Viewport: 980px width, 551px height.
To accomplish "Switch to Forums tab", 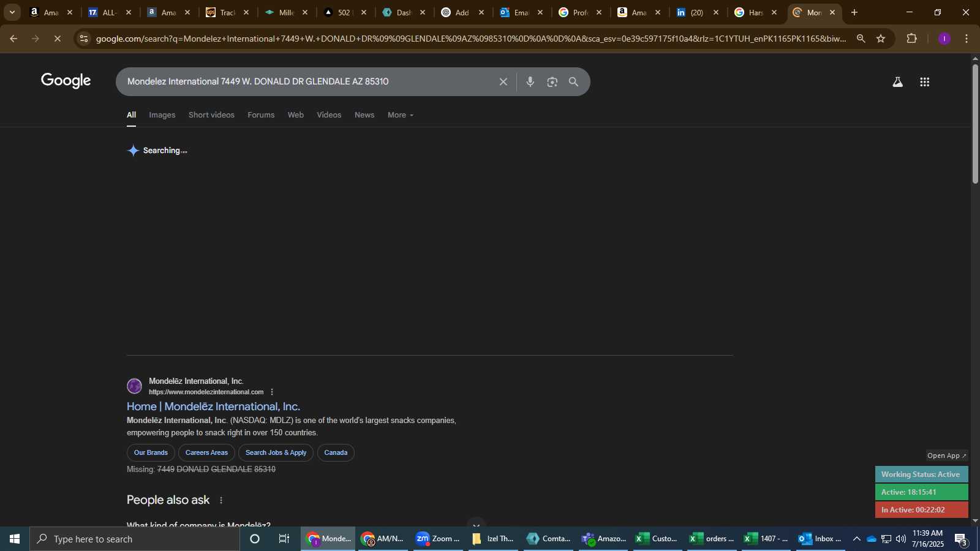I will coord(261,115).
